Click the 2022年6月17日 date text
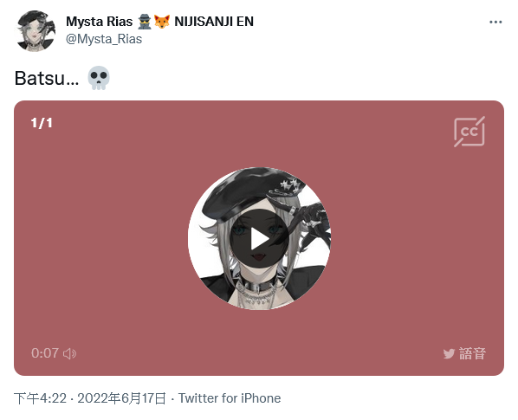This screenshot has width=518, height=420. click(121, 398)
